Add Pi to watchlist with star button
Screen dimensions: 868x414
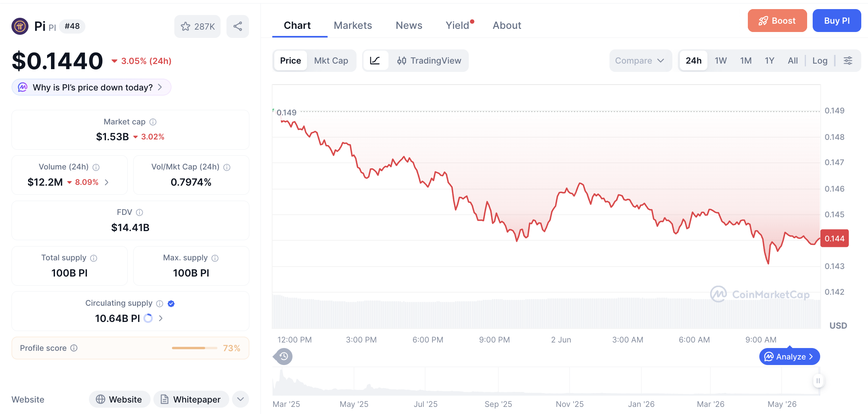197,26
